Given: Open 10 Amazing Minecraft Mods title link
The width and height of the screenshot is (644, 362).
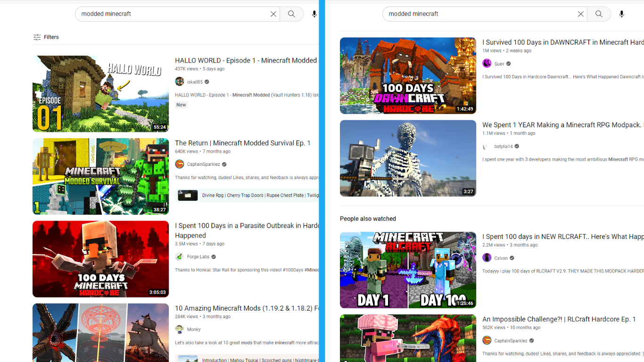Looking at the screenshot, I should [x=247, y=308].
